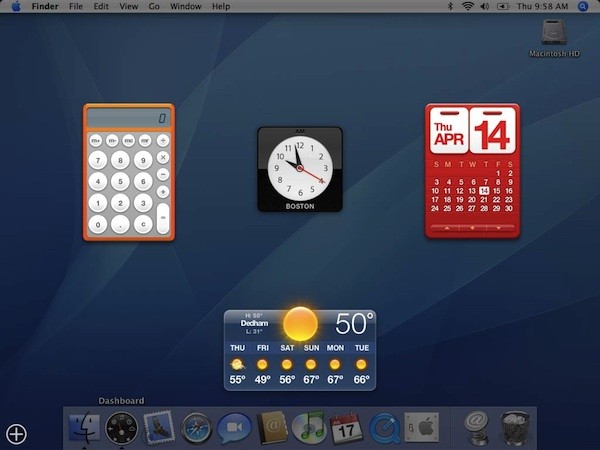Image resolution: width=600 pixels, height=450 pixels.
Task: Click the sun icon in the weather widget
Action: [300, 324]
